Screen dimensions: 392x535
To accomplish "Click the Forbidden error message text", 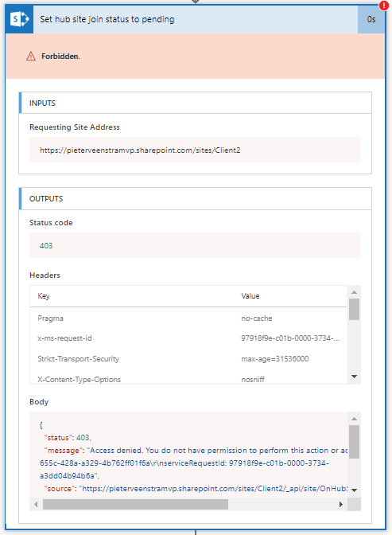I will (60, 57).
